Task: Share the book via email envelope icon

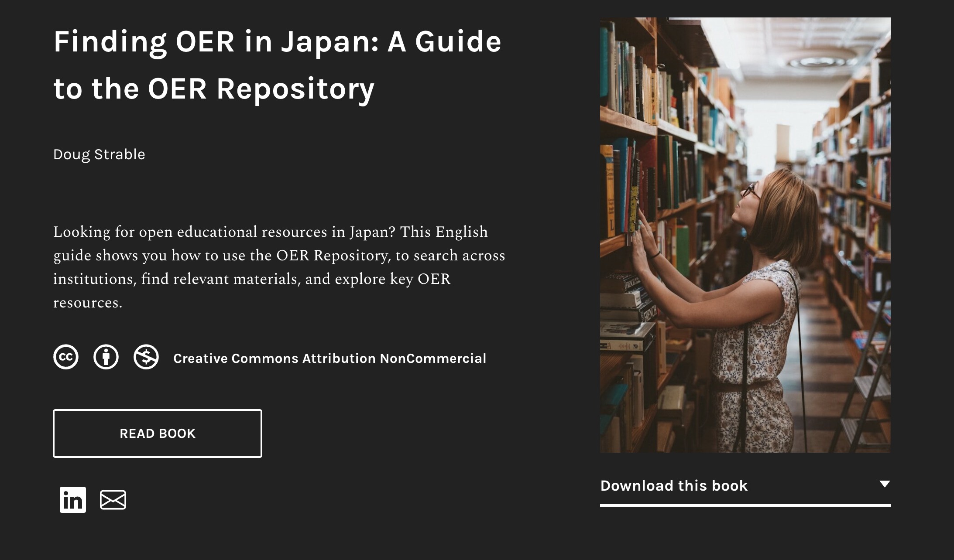Action: tap(113, 500)
